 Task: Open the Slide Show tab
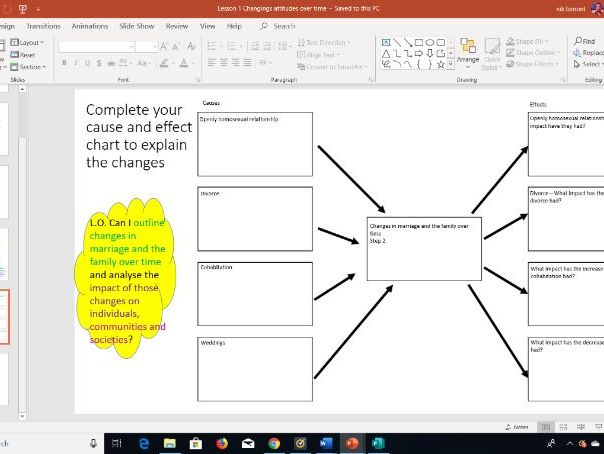pyautogui.click(x=136, y=25)
